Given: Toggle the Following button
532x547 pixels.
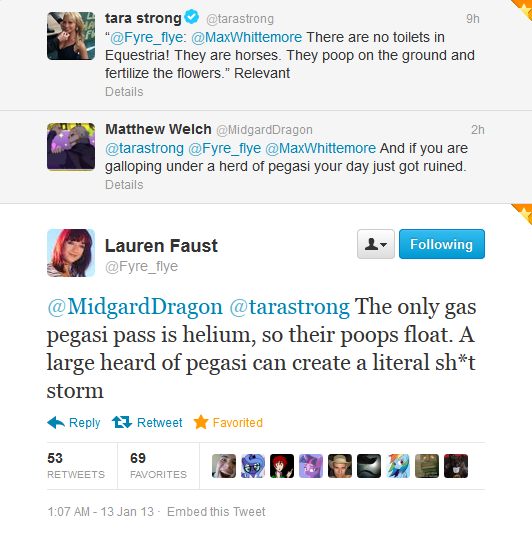Looking at the screenshot, I should 442,244.
